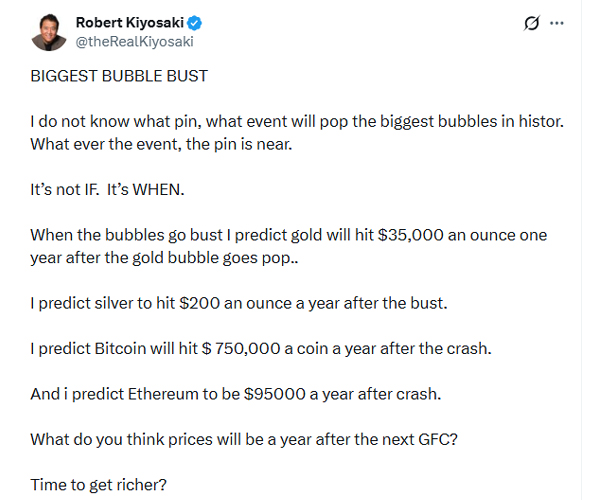Screen dimensions: 600x500
Task: Open the three-dot more options menu
Action: pos(557,23)
